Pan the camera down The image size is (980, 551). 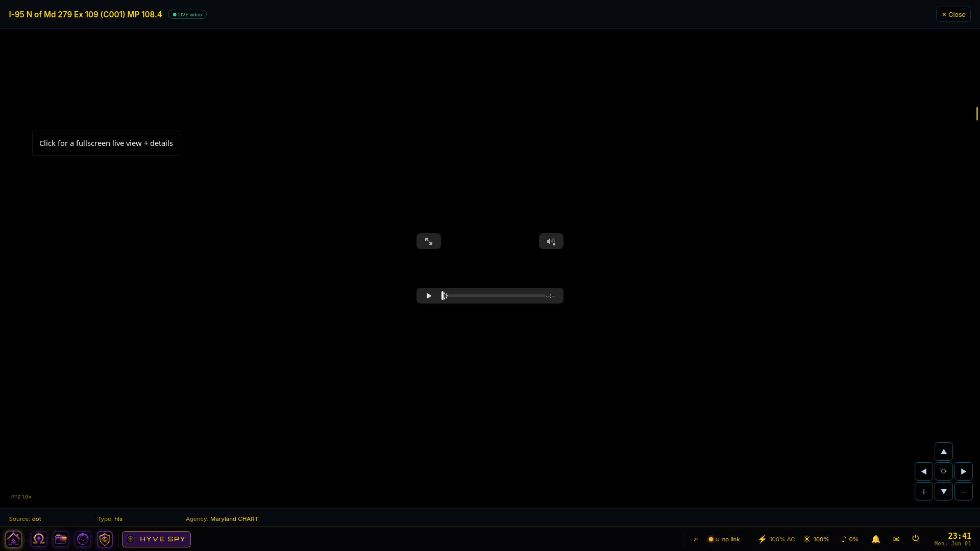944,491
